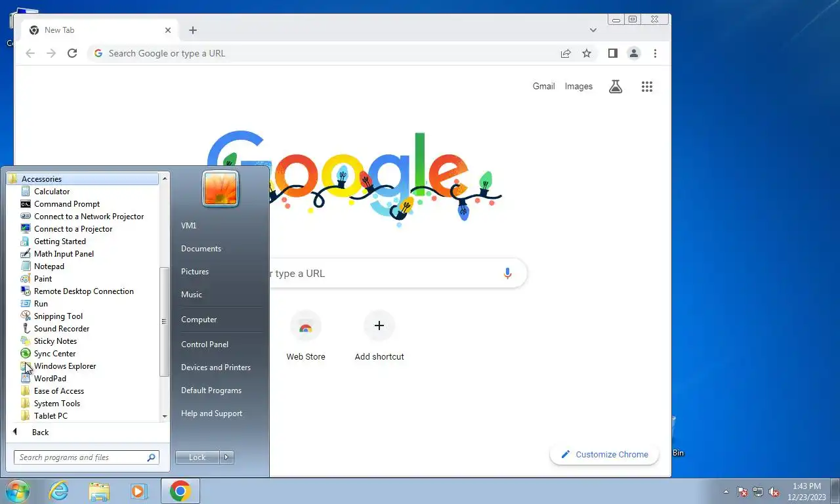Viewport: 840px width, 504px height.
Task: Open the VM1 user folder
Action: pyautogui.click(x=189, y=226)
